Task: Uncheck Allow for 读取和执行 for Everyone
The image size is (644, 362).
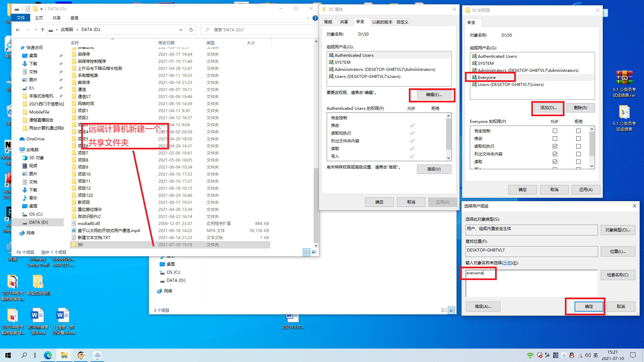Action: 555,146
